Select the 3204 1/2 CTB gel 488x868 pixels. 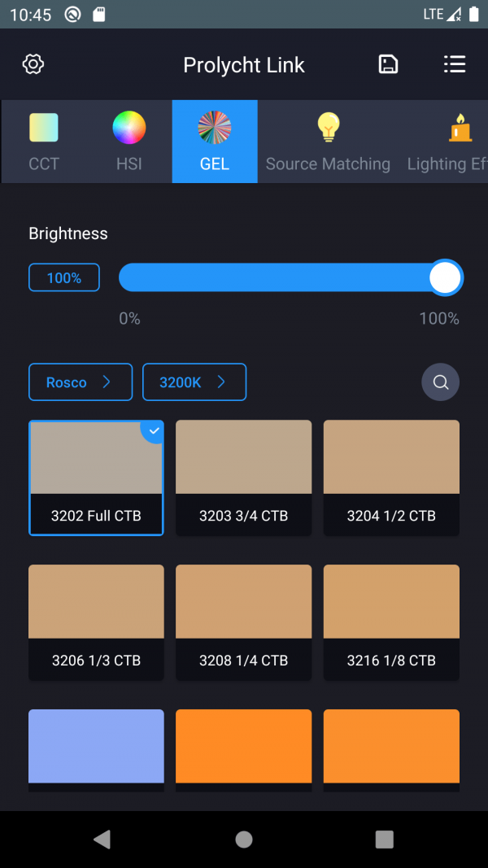click(x=391, y=478)
